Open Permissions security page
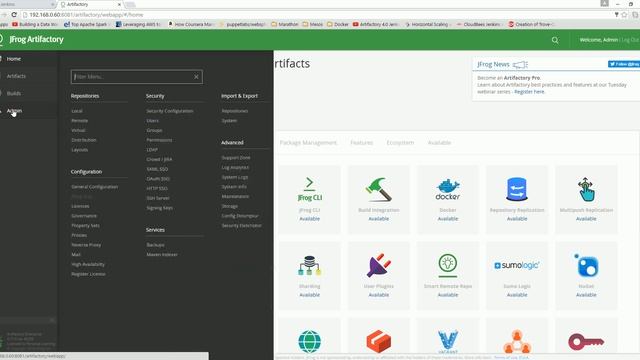The height and width of the screenshot is (360, 640). (x=159, y=140)
